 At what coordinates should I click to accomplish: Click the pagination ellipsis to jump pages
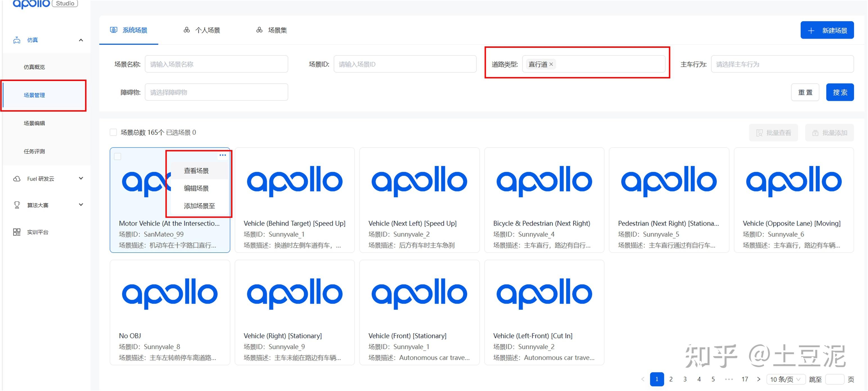coord(729,379)
